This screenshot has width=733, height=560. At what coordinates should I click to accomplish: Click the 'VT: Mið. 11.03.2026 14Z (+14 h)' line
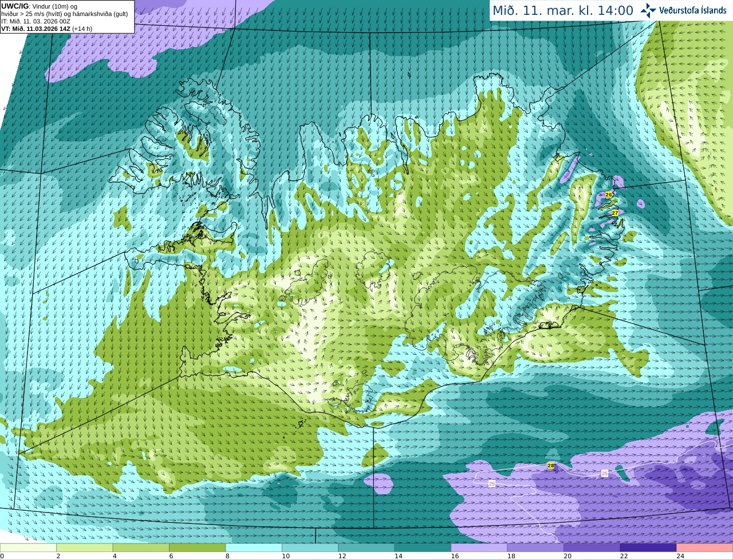point(46,29)
